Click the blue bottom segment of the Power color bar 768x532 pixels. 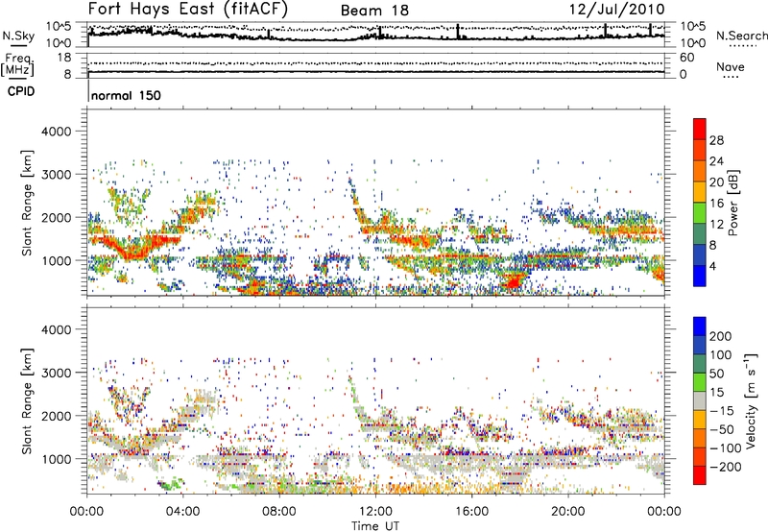coord(700,276)
